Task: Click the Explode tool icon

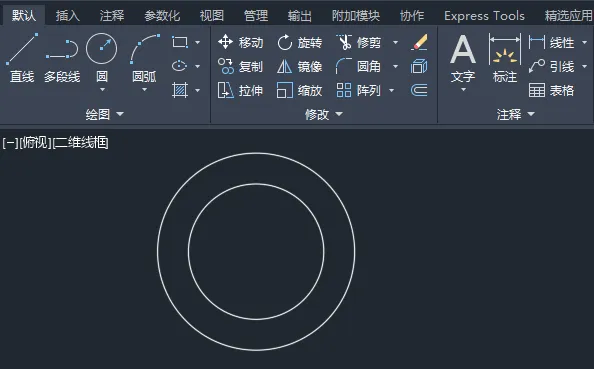Action: (419, 66)
